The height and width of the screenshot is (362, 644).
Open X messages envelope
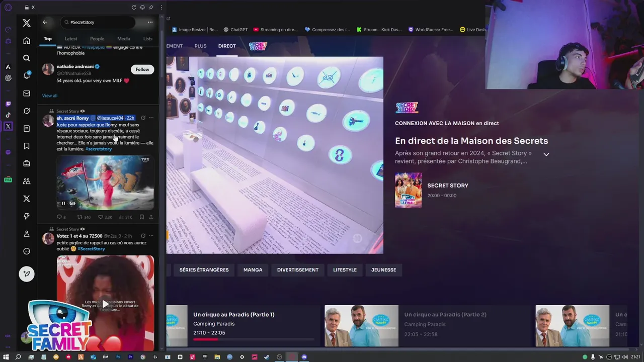tap(27, 94)
